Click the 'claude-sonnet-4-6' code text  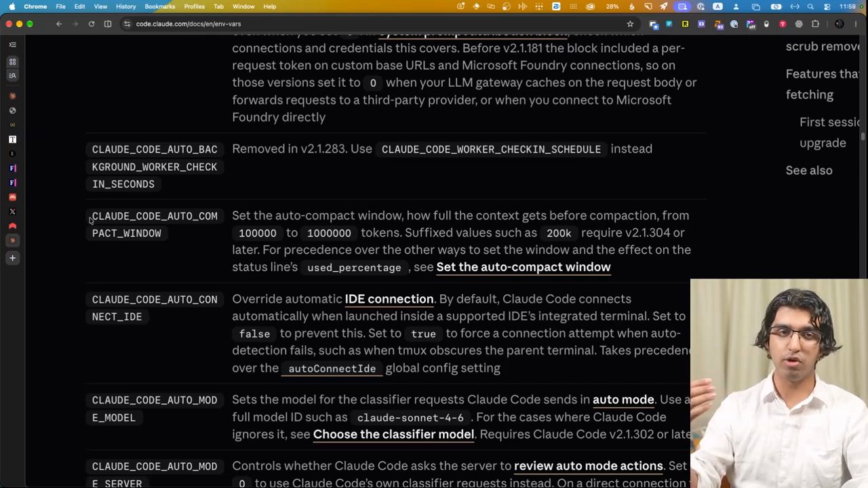point(410,418)
